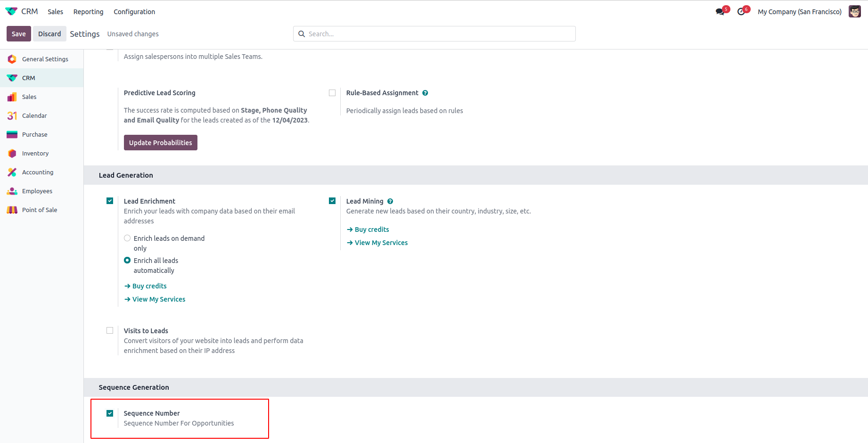Open the discuss messages icon
This screenshot has height=443, width=868.
[720, 12]
